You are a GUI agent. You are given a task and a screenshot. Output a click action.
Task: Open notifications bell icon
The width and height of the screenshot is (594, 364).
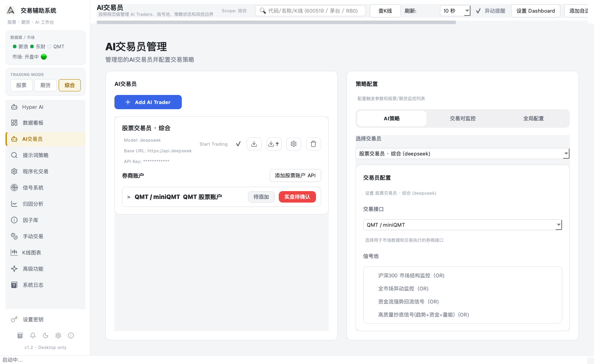point(33,336)
